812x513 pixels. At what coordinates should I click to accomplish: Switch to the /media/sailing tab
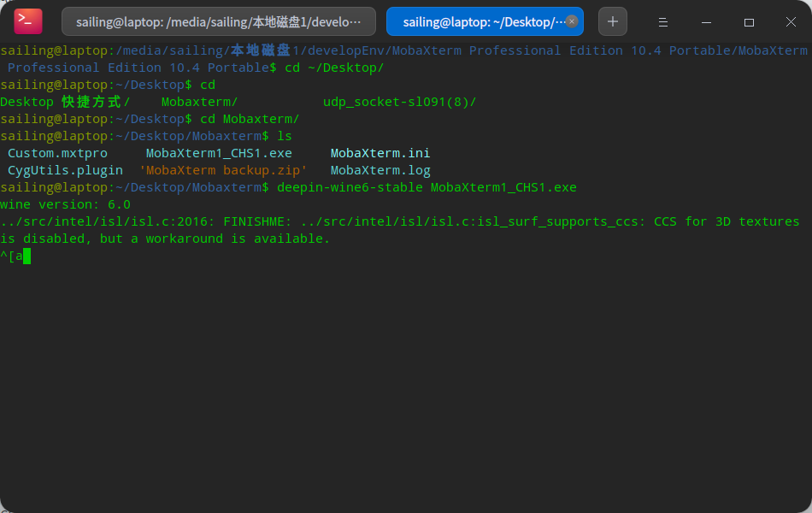218,21
